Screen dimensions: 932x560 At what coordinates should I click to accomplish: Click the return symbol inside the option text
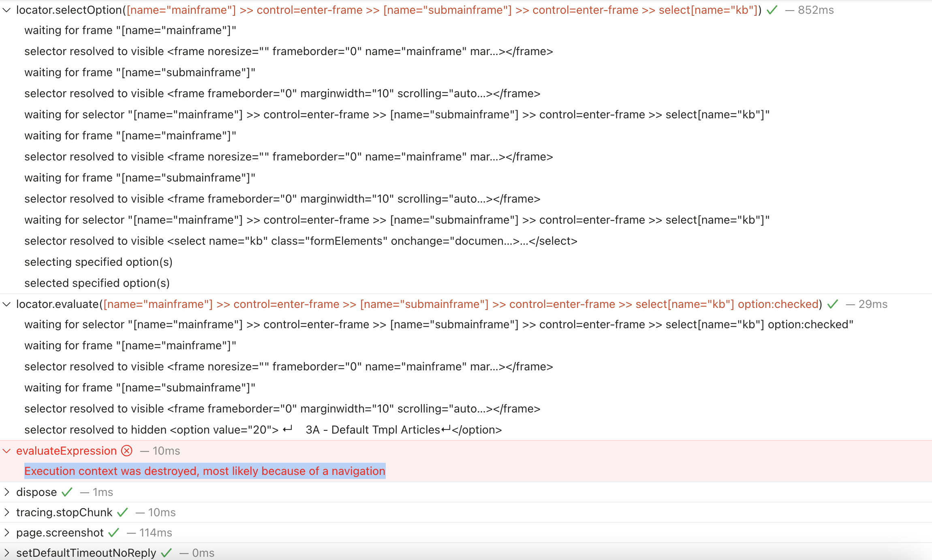(x=288, y=429)
